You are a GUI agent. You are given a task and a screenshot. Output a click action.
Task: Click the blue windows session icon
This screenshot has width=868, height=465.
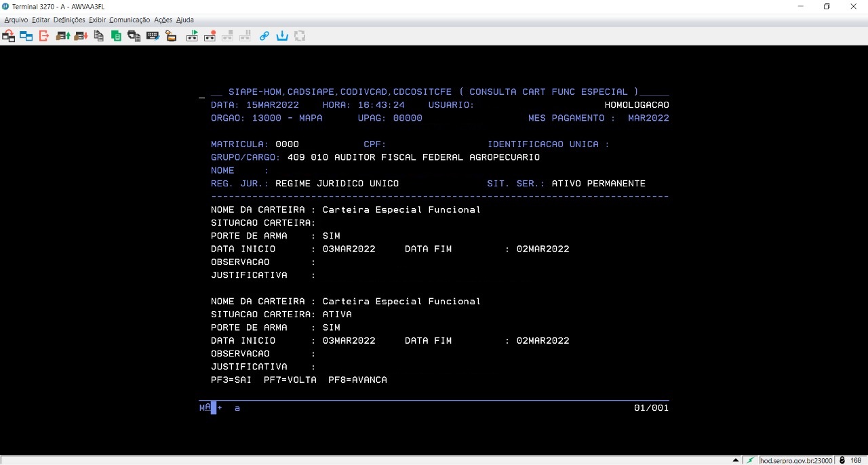coord(26,36)
